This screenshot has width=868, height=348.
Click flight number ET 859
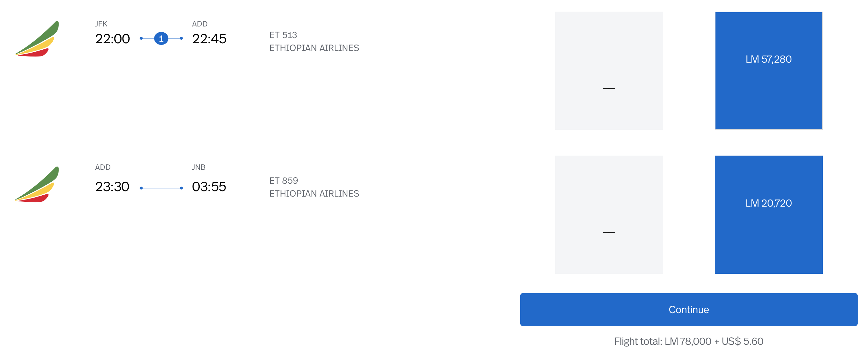[283, 181]
